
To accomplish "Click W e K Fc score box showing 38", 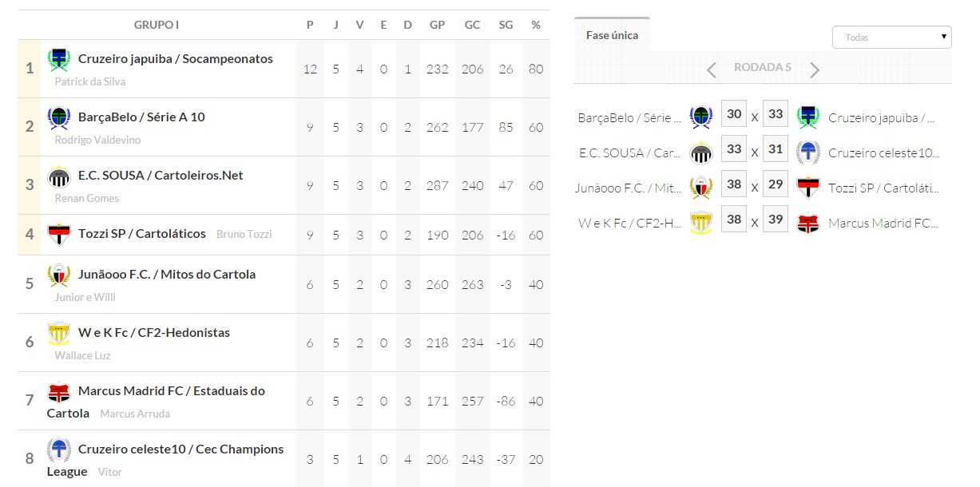I will [734, 220].
